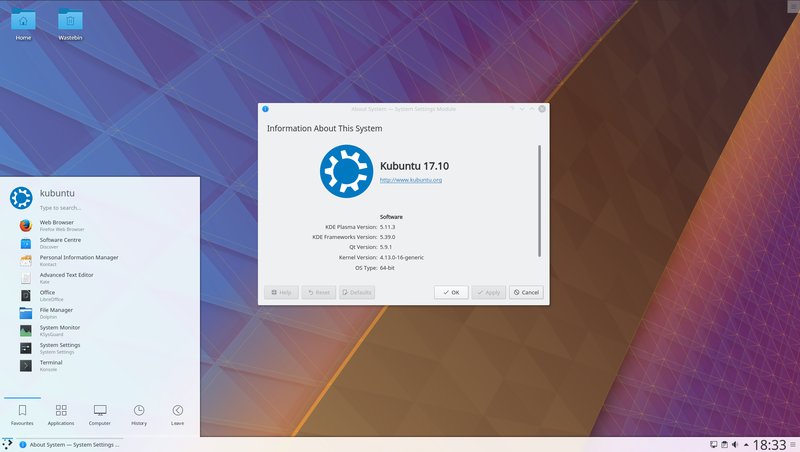Screen dimensions: 800x452
Task: Click the Defaults button in dialog
Action: 357,292
